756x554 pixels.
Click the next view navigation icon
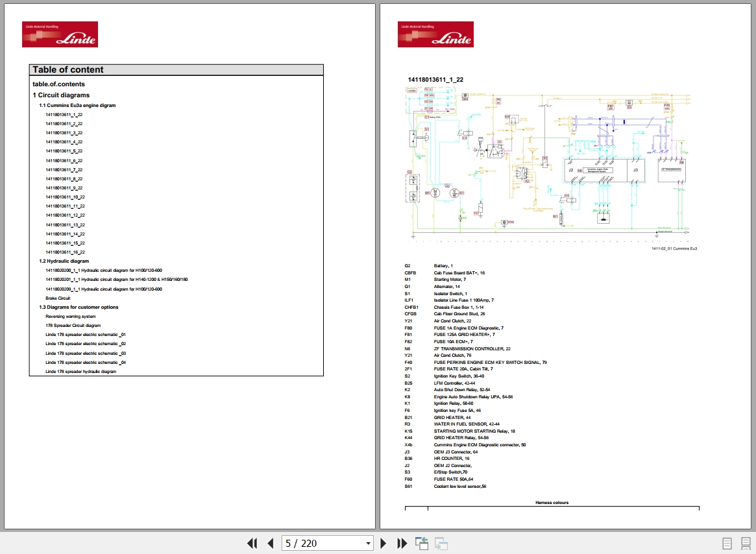tap(441, 544)
